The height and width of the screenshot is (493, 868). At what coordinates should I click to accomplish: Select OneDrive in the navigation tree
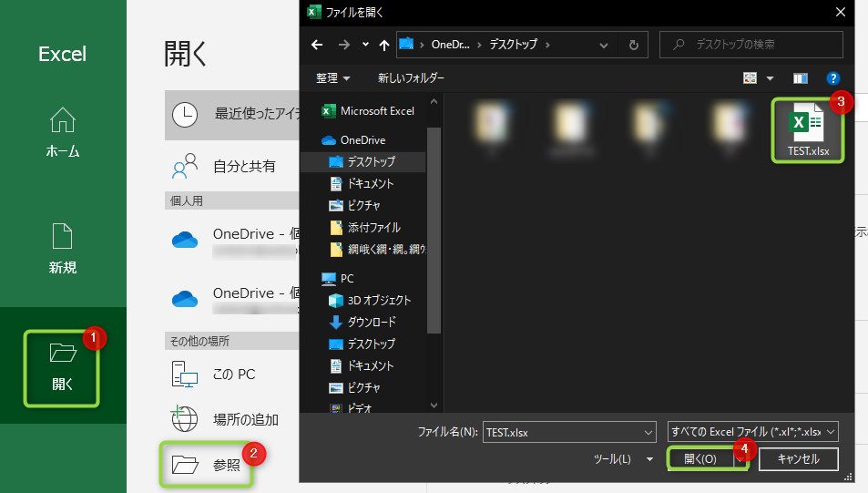(x=354, y=140)
